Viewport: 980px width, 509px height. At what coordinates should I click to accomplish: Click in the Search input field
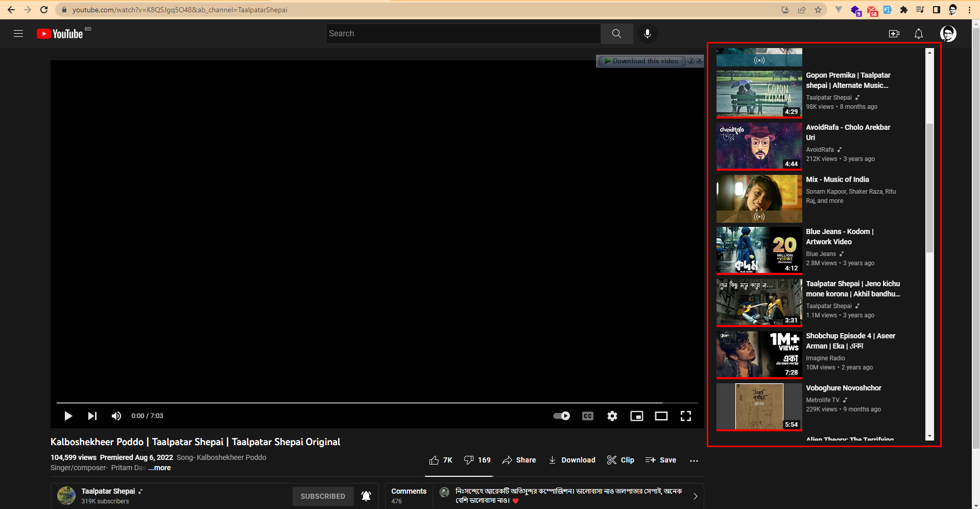click(464, 34)
